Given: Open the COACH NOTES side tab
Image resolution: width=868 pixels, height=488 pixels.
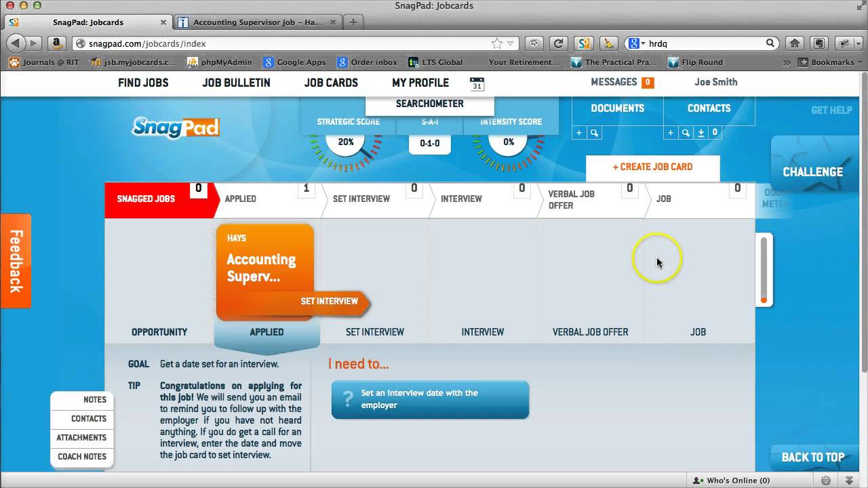Looking at the screenshot, I should click(x=82, y=457).
